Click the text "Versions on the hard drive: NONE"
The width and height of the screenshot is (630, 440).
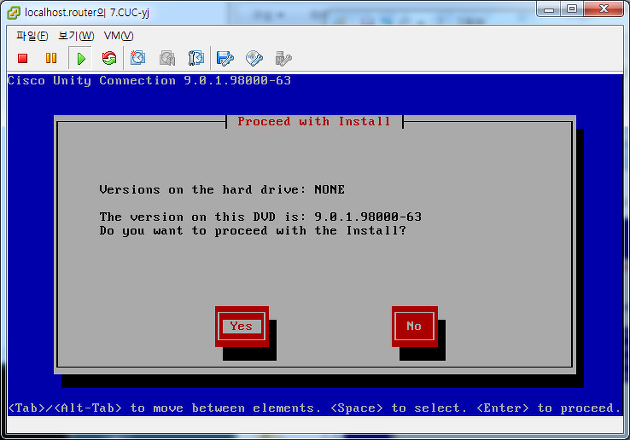222,190
